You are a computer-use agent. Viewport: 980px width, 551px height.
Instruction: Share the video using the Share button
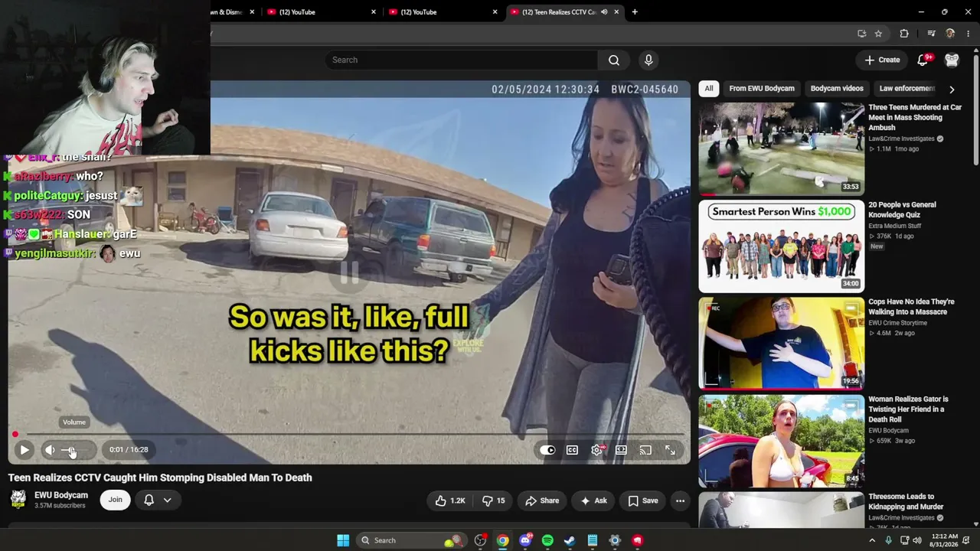click(541, 500)
